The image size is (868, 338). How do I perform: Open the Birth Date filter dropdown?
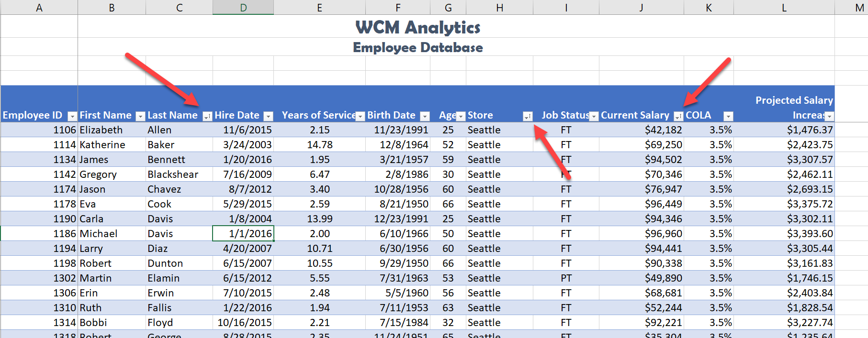(425, 116)
